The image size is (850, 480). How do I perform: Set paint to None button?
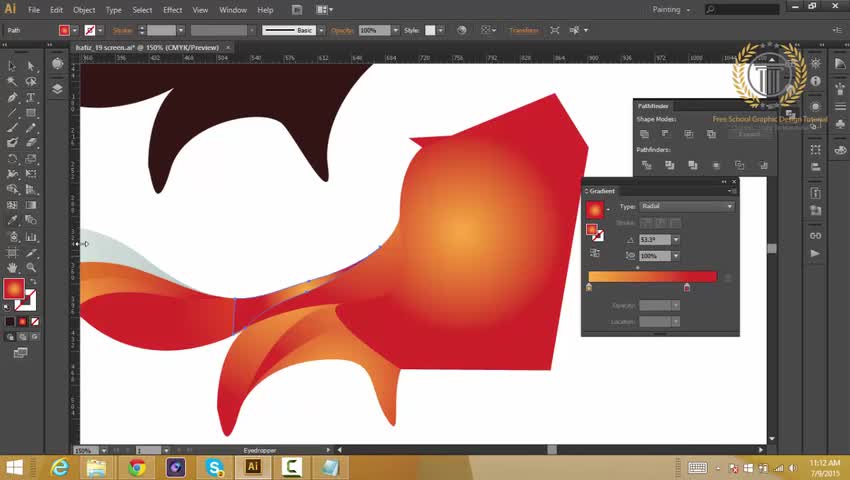35,322
